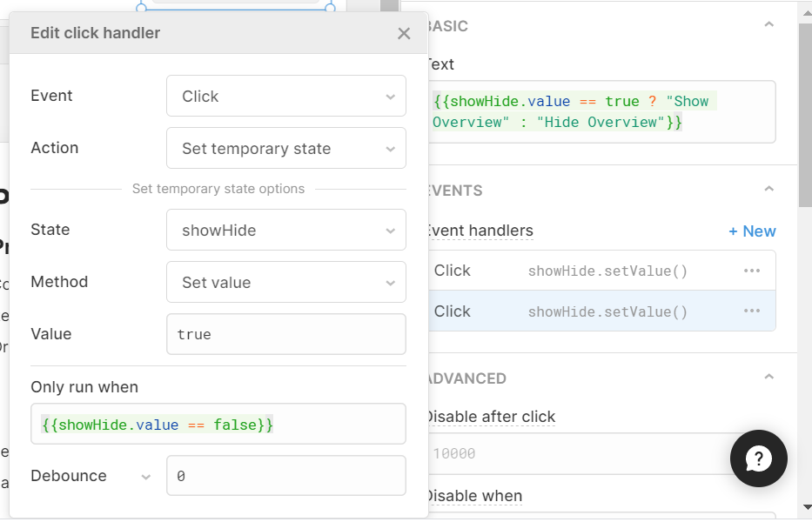Screen dimensions: 812x522
Task: Open the Action dropdown
Action: tap(285, 148)
